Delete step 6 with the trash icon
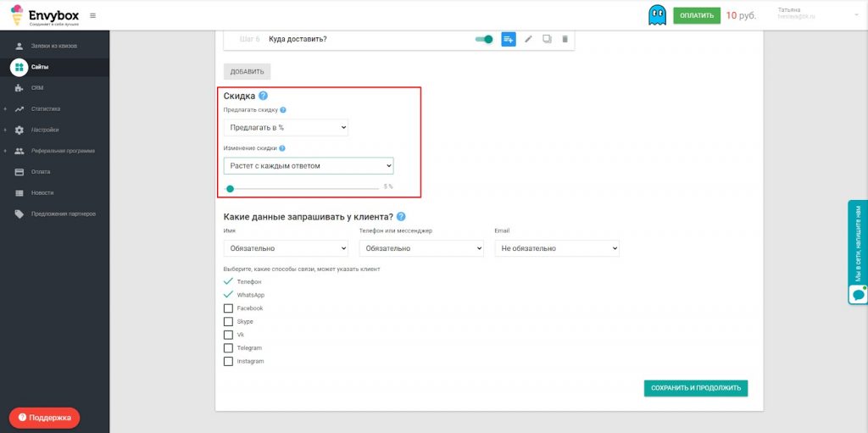Screen dimensions: 868x433 (x=565, y=39)
